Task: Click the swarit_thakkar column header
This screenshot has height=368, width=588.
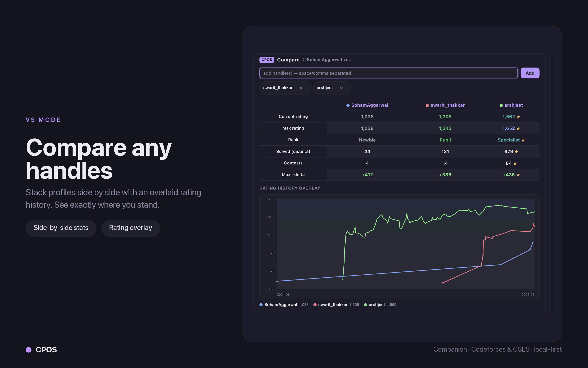Action: (x=447, y=105)
